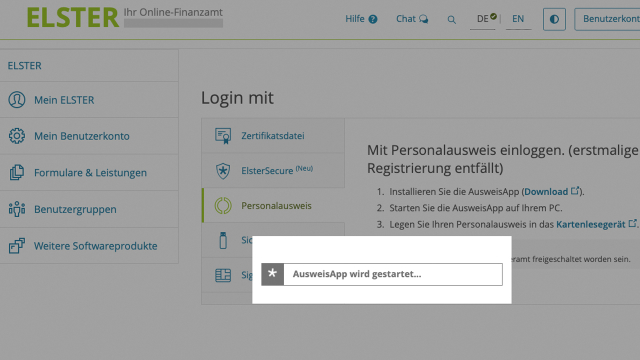
Task: Click the ElsterSecure shield icon
Action: [223, 171]
